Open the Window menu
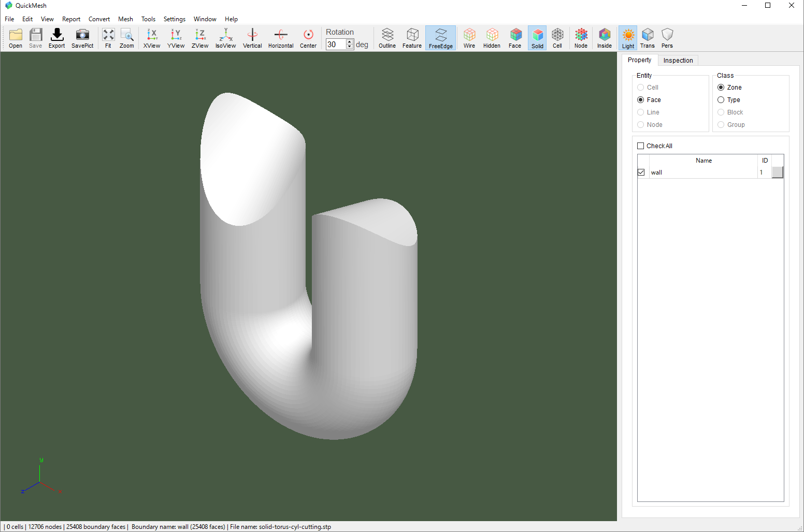The image size is (804, 532). coord(205,19)
